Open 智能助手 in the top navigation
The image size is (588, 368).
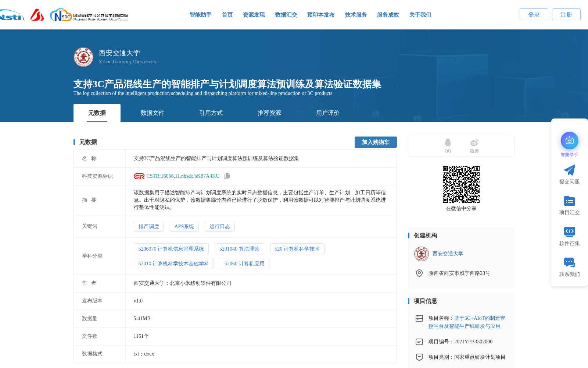click(x=201, y=15)
